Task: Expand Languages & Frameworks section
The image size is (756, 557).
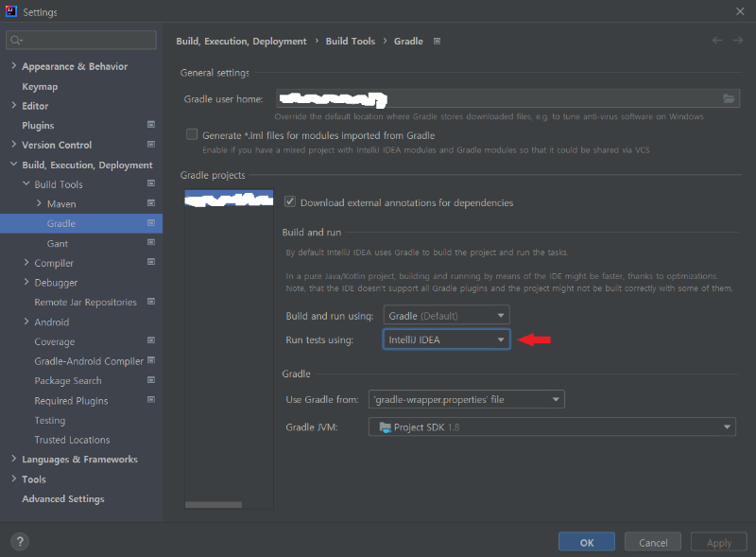Action: pos(13,459)
